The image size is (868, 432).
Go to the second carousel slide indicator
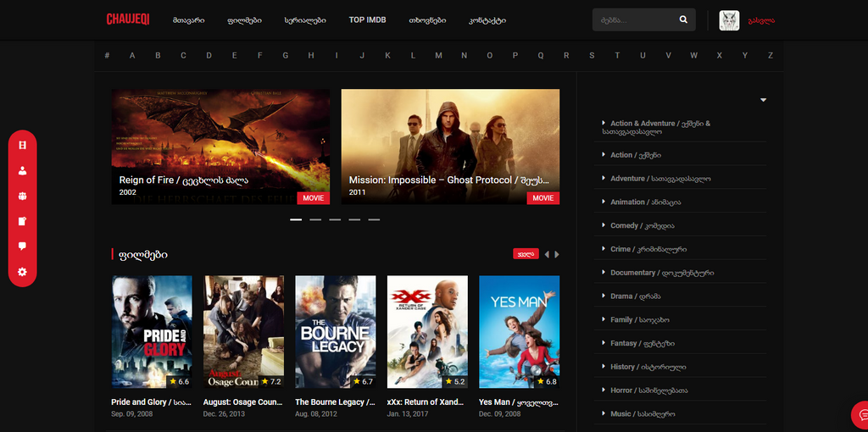coord(315,219)
